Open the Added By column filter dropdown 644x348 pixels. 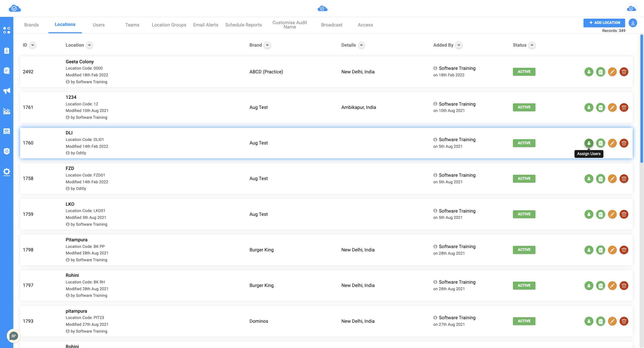(459, 45)
